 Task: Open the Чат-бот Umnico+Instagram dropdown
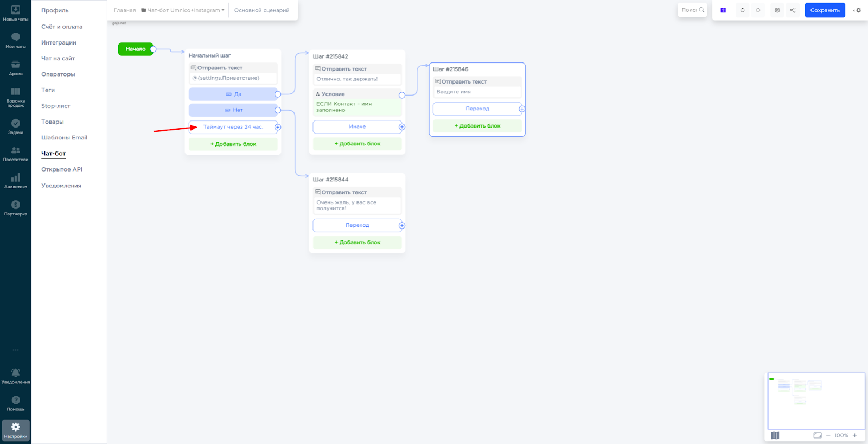tap(183, 10)
